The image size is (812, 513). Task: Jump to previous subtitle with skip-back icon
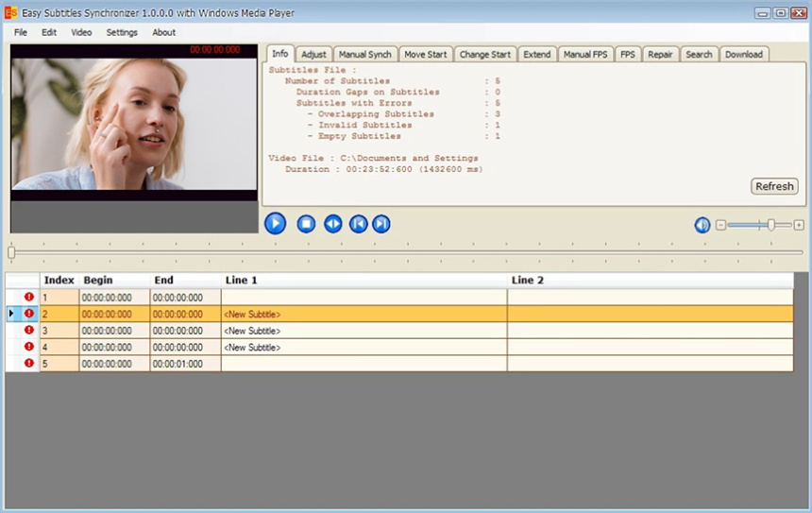point(359,224)
